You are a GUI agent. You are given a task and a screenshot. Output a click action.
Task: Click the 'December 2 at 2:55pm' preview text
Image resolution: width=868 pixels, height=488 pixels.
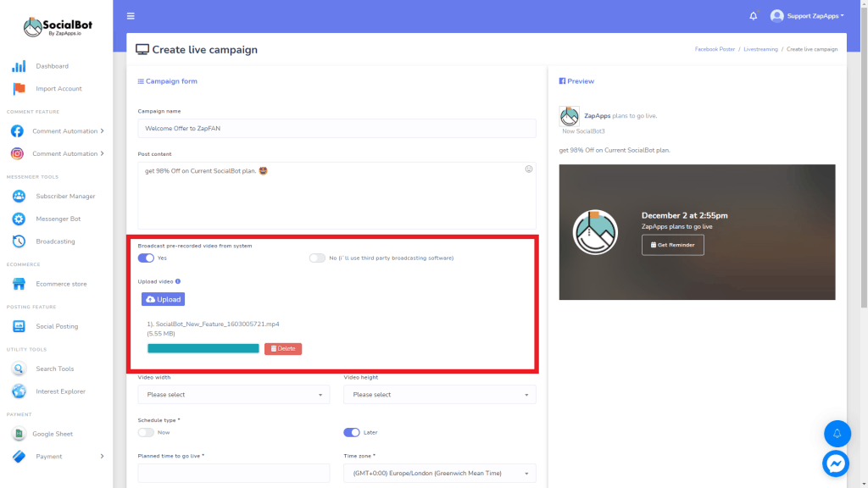click(684, 216)
